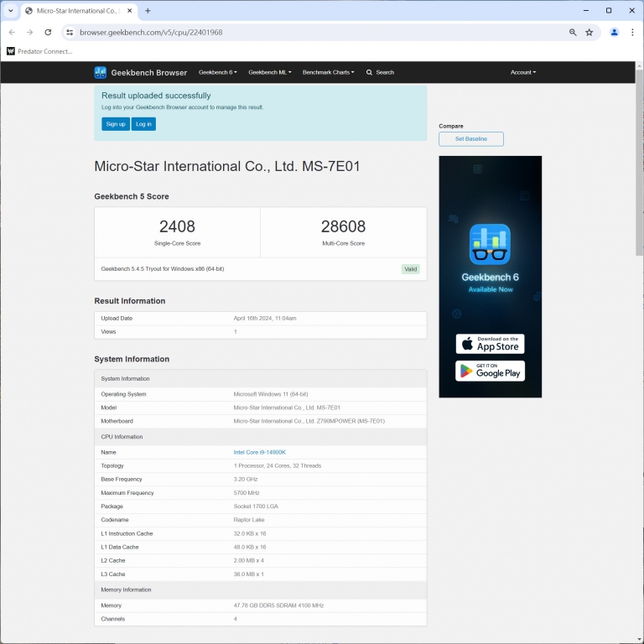The width and height of the screenshot is (644, 644).
Task: Click the zoom magnifier icon in address bar
Action: pyautogui.click(x=573, y=33)
